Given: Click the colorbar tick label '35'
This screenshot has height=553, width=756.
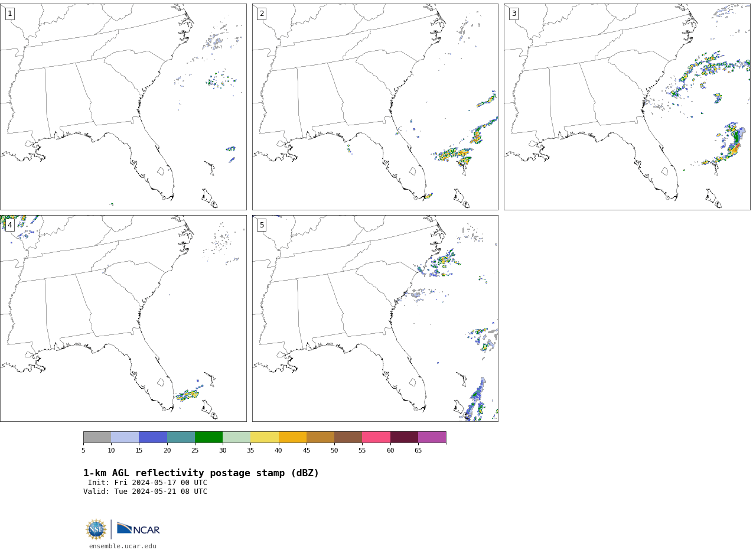Looking at the screenshot, I should [250, 451].
